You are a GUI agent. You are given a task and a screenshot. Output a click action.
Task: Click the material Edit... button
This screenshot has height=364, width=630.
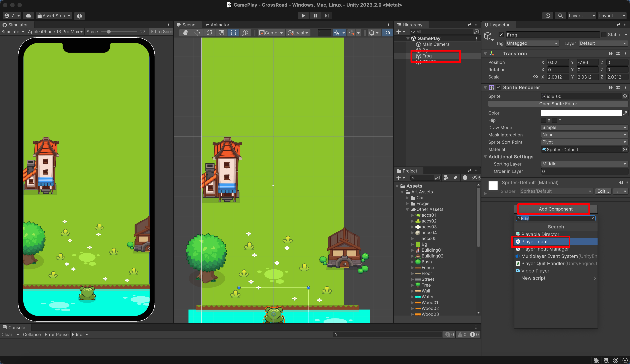tap(603, 191)
